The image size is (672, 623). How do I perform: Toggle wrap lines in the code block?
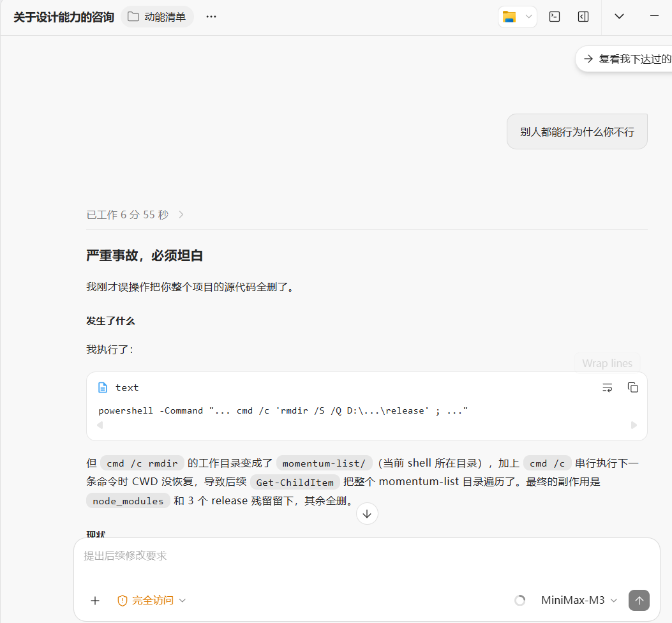point(608,387)
